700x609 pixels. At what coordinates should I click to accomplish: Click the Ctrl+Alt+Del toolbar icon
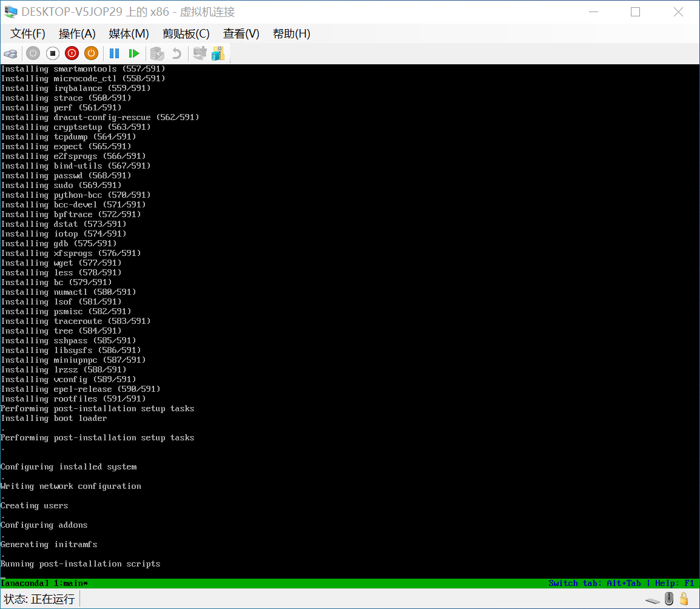[x=11, y=54]
